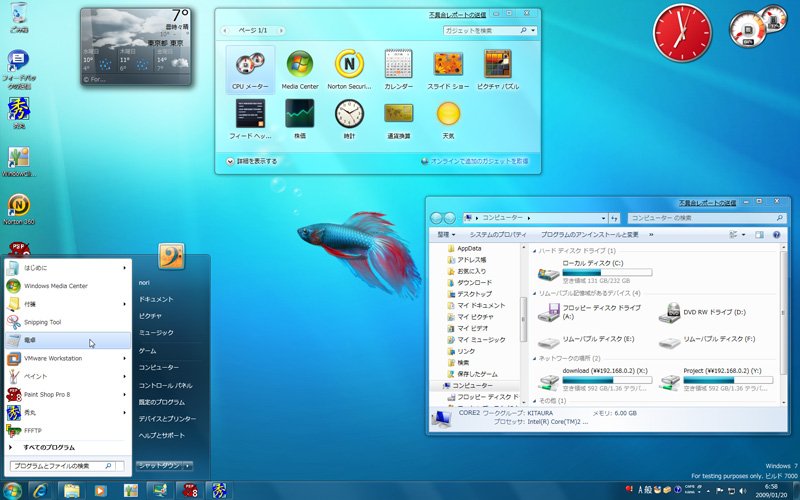Open Windows Media Center in Start menu
Screen dimensions: 800x500
(67, 286)
